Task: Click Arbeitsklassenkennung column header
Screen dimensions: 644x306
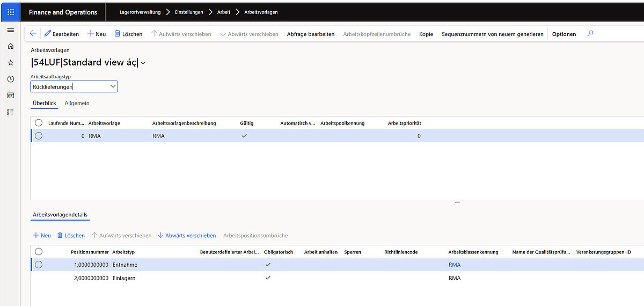Action: pos(473,252)
